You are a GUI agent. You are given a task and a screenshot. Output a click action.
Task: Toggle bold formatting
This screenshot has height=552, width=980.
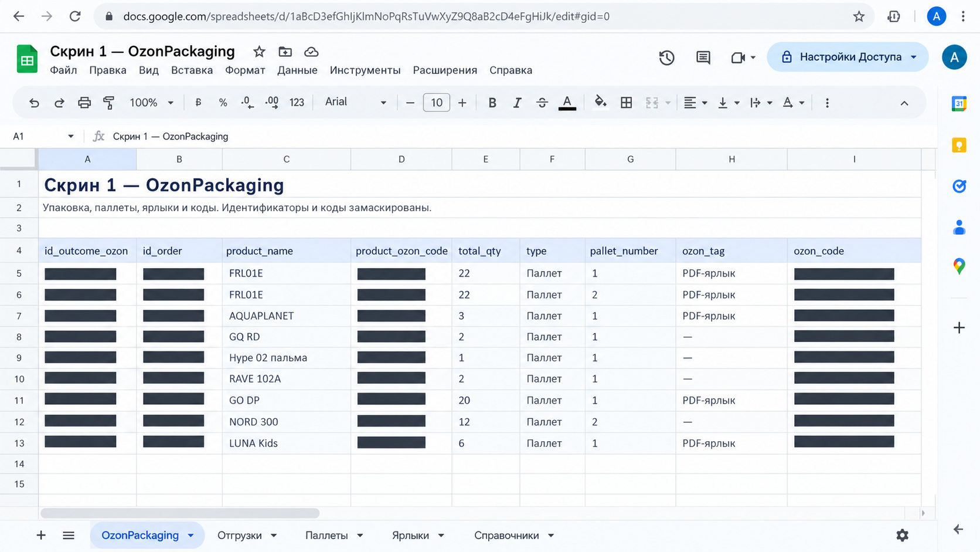(492, 103)
